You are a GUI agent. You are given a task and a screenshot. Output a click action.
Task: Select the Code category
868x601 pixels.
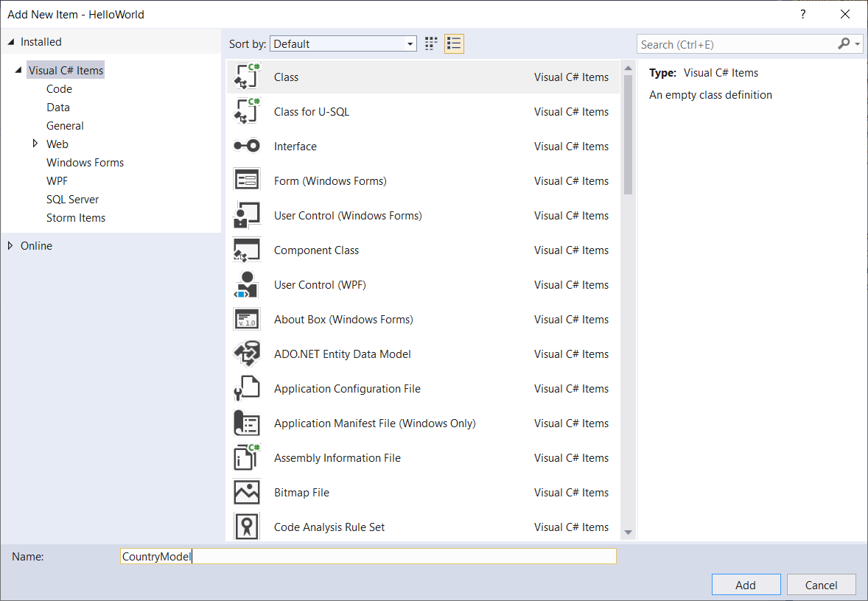click(59, 88)
